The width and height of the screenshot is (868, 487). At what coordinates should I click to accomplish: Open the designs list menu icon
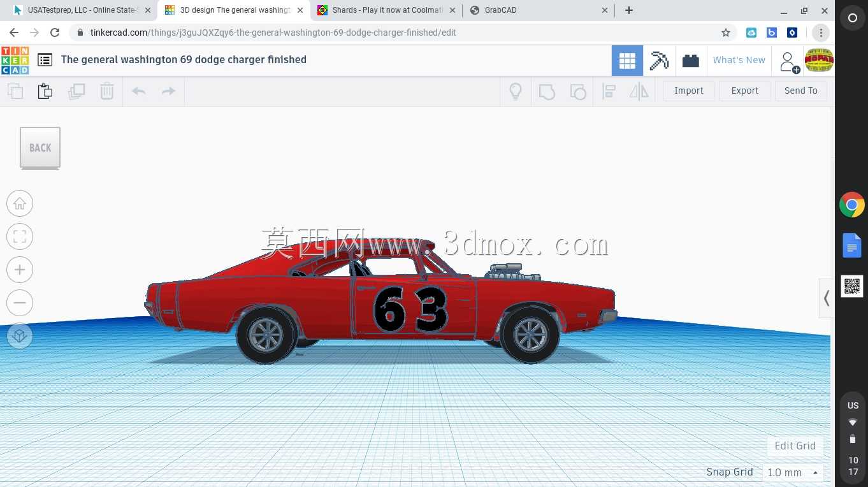(45, 60)
